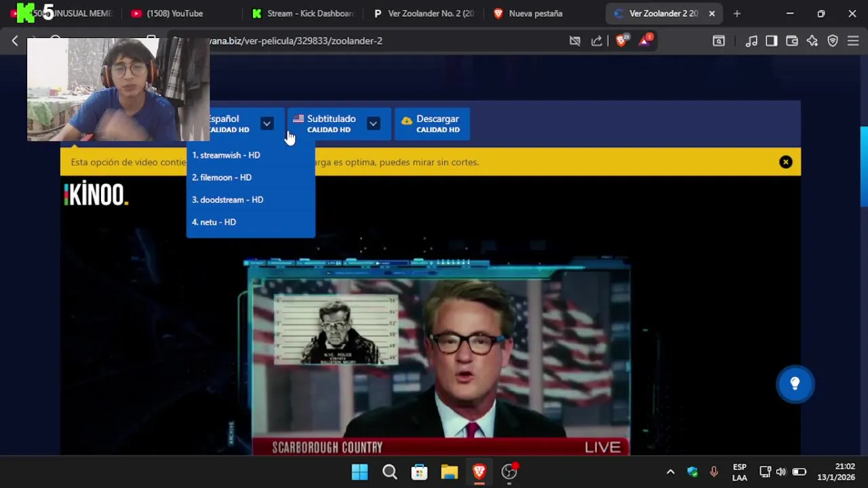Click the KINOO logo in player

tap(96, 194)
